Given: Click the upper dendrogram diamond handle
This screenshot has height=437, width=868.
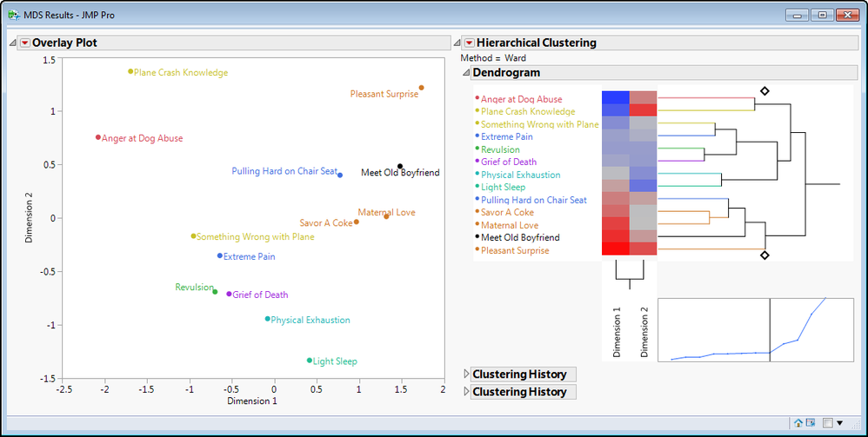Looking at the screenshot, I should click(x=765, y=90).
